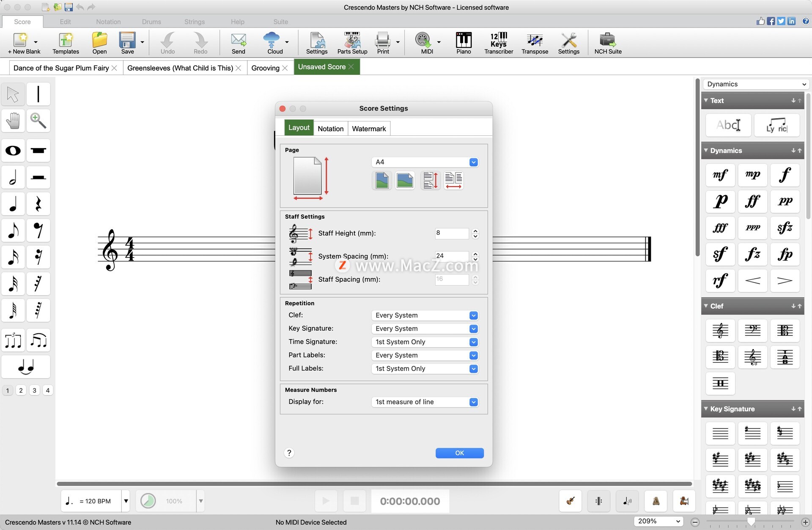
Task: Toggle the note playback sound button
Action: [x=627, y=501]
